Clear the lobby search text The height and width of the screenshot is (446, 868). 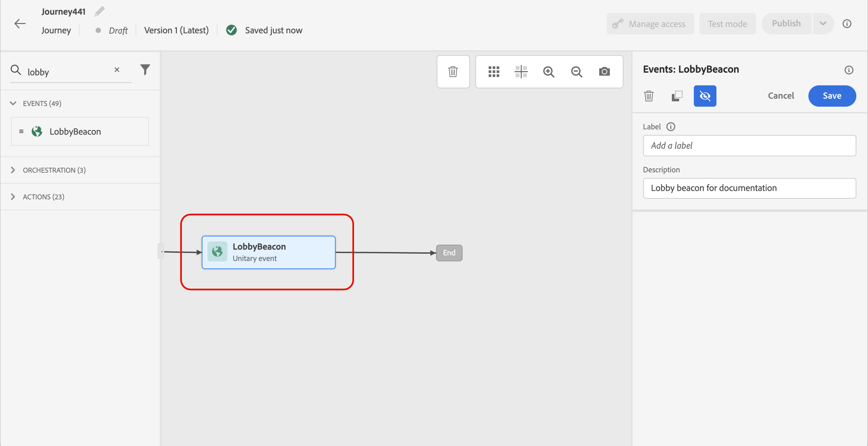(117, 70)
